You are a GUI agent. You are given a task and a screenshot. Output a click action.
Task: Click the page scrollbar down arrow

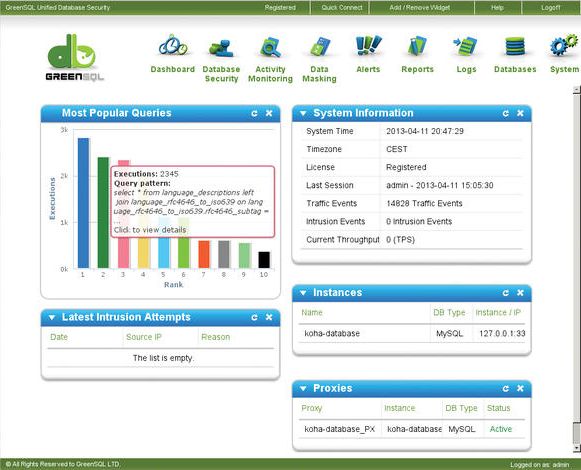click(577, 449)
